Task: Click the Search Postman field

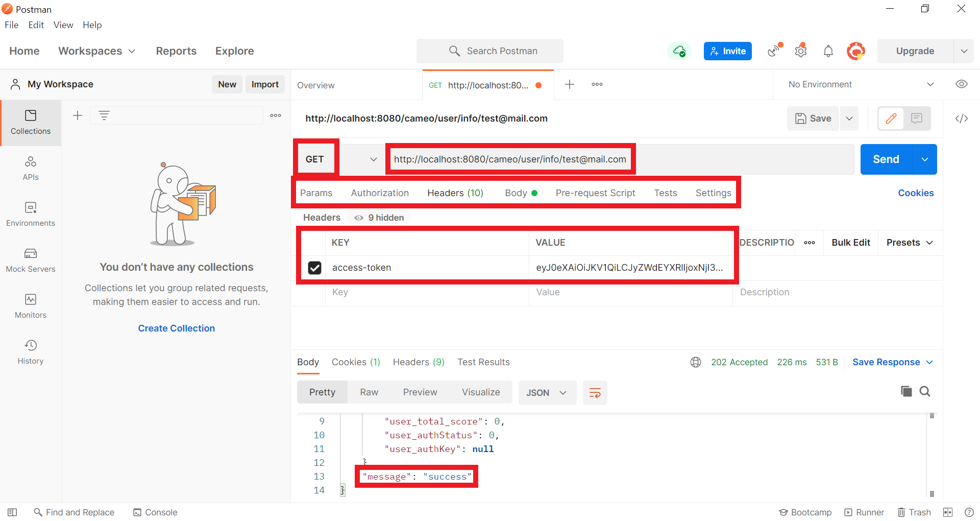Action: (x=490, y=51)
